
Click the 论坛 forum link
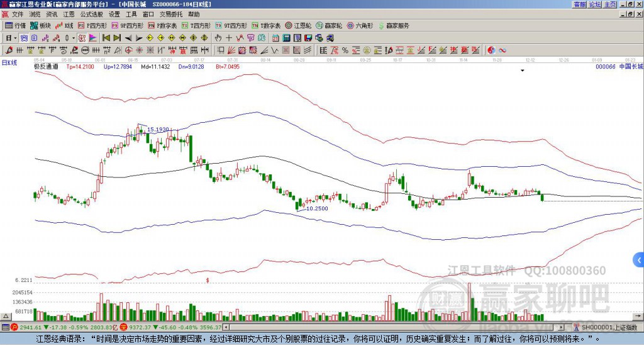pyautogui.click(x=595, y=4)
